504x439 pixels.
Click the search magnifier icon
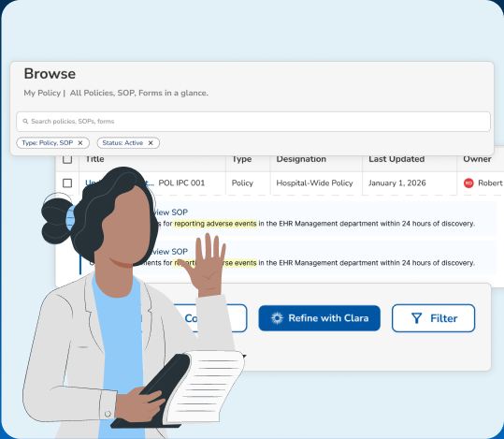(25, 122)
